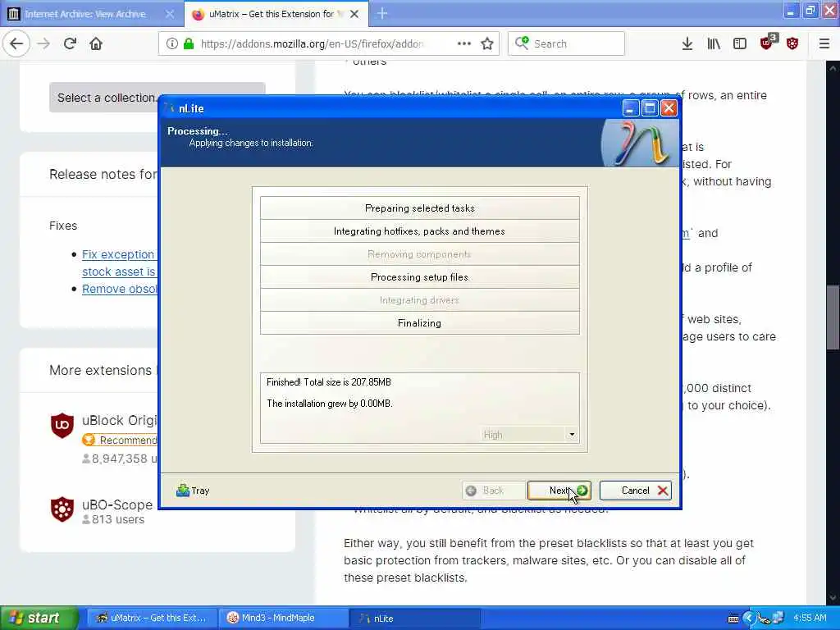Open the Firefox hamburger menu
Image resolution: width=840 pixels, height=630 pixels.
pos(824,43)
